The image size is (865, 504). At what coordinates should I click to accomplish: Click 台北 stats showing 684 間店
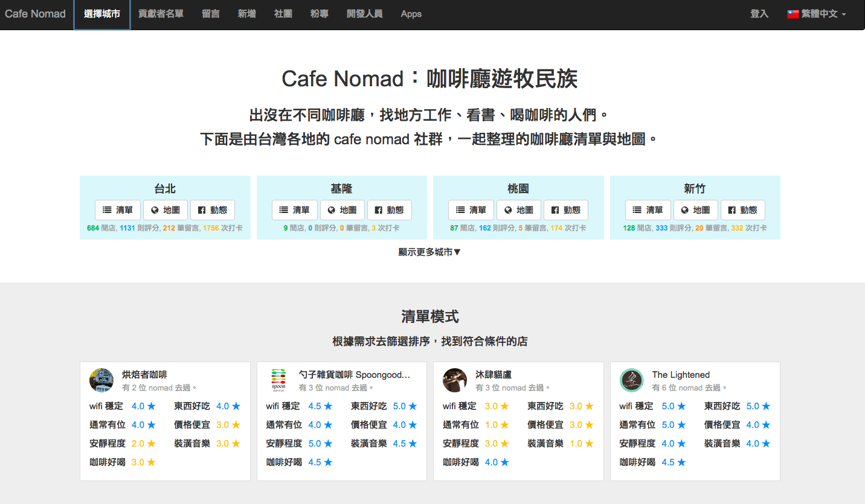coord(165,228)
